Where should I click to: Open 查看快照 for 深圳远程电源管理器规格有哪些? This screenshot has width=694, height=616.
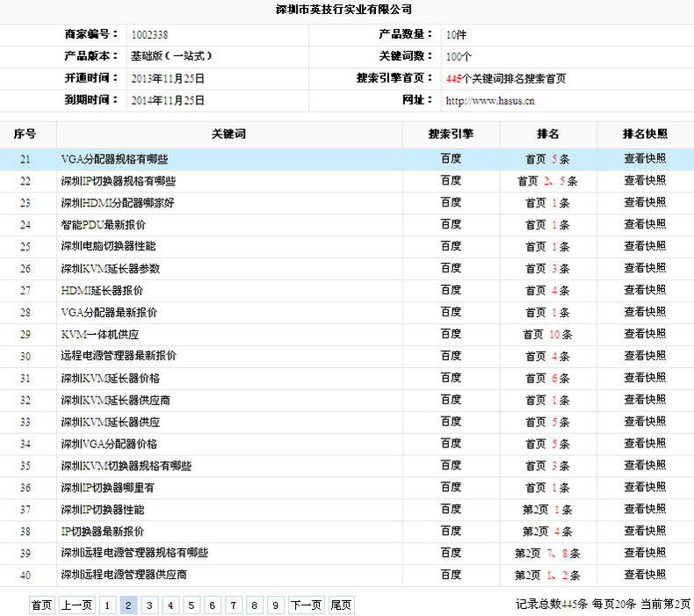tap(645, 553)
